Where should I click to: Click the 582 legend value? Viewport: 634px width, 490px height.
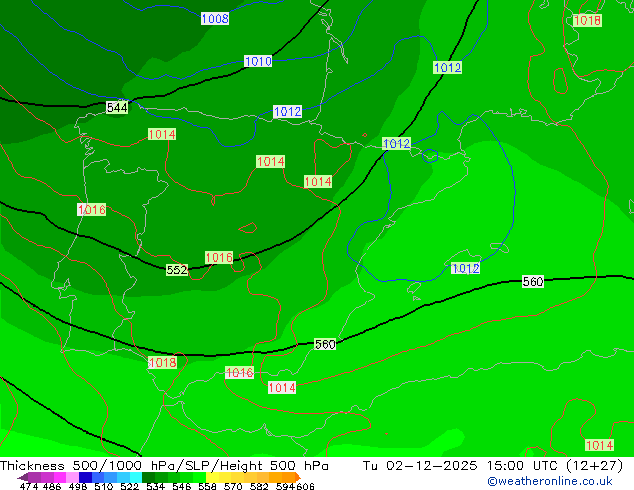pos(259,486)
